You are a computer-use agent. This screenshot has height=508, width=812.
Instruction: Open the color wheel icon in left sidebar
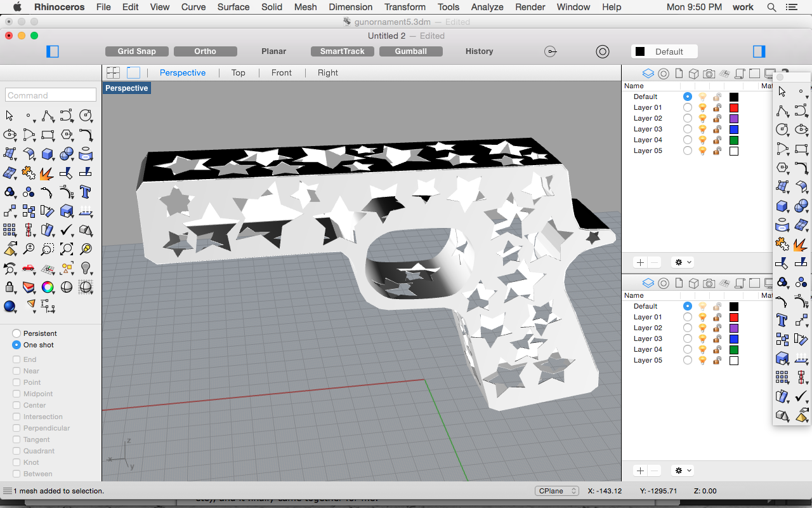pyautogui.click(x=48, y=288)
